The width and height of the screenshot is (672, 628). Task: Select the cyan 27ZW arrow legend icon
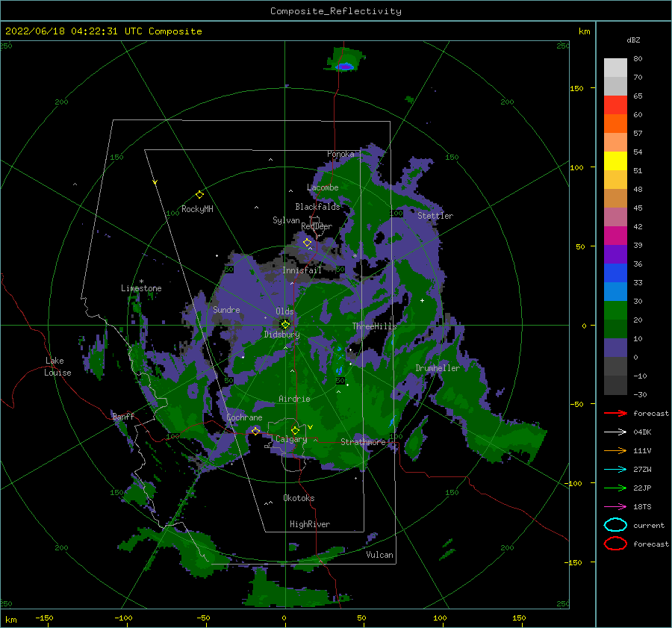pyautogui.click(x=615, y=470)
